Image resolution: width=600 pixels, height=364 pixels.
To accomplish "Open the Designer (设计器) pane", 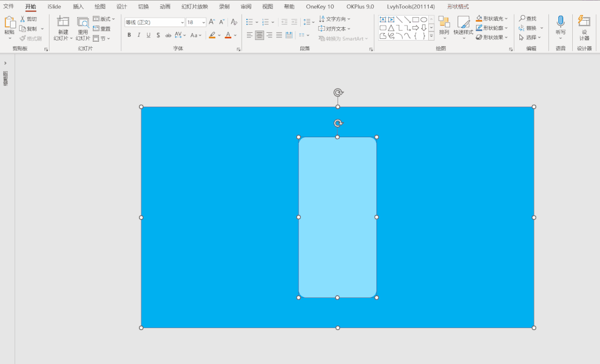I will pos(584,28).
